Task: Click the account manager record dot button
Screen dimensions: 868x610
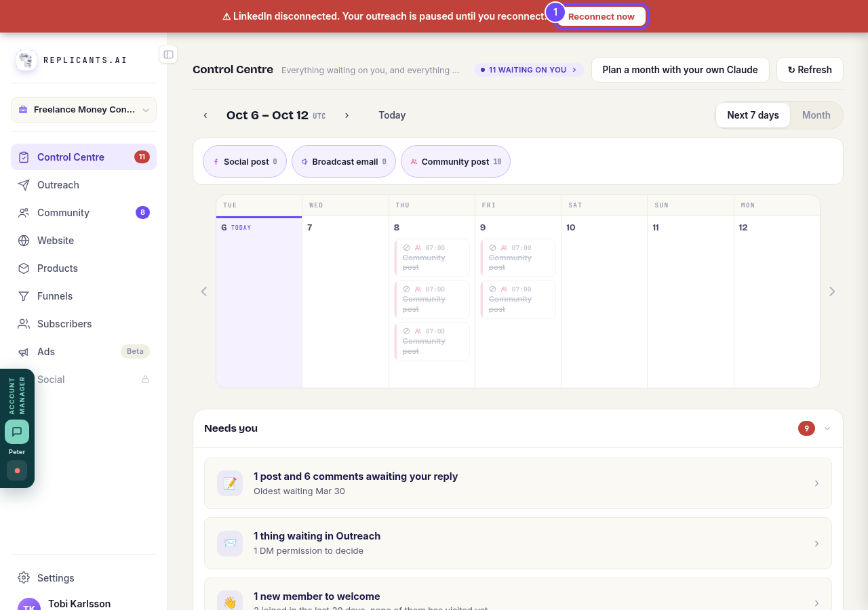Action: [x=17, y=470]
